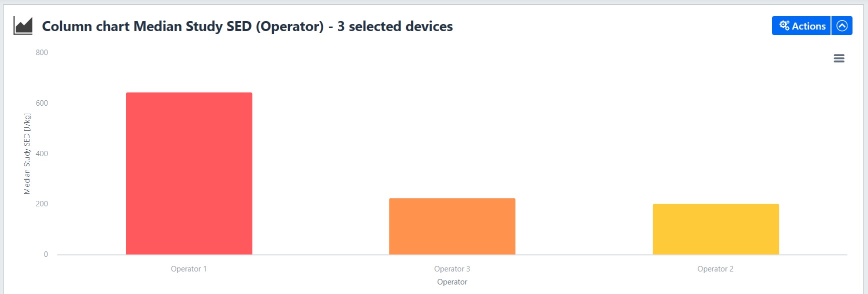
Task: Click the '3 selected devices' title text
Action: (395, 26)
